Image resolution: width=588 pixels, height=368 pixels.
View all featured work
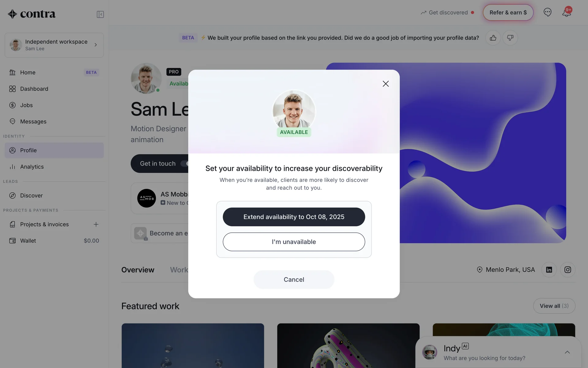pyautogui.click(x=554, y=306)
